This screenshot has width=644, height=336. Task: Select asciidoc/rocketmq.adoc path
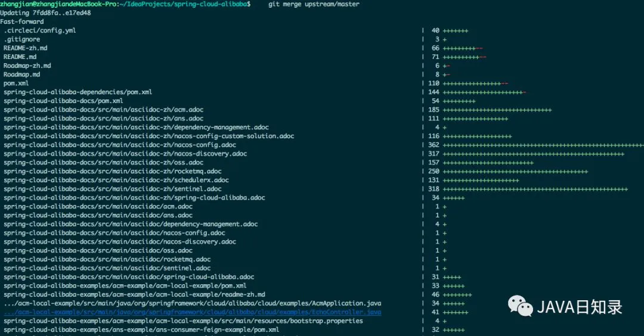(107, 259)
